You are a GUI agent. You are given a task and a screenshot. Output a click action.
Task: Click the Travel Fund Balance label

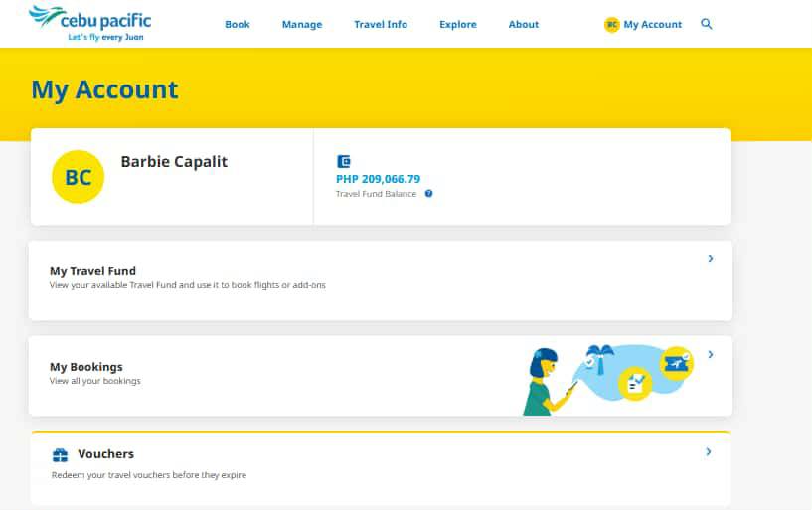tap(376, 194)
